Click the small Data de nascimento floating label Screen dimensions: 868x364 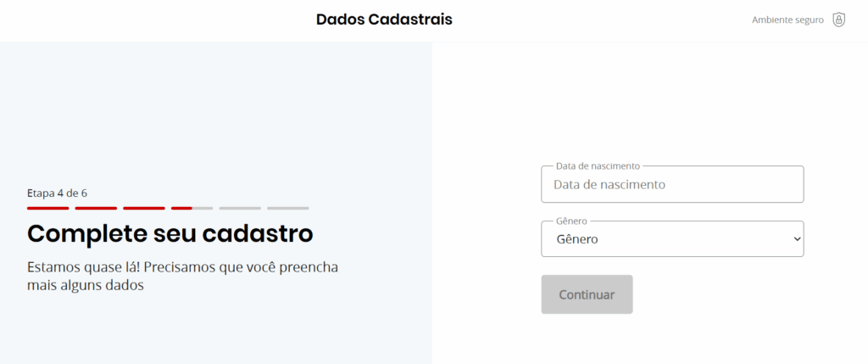[x=598, y=166]
